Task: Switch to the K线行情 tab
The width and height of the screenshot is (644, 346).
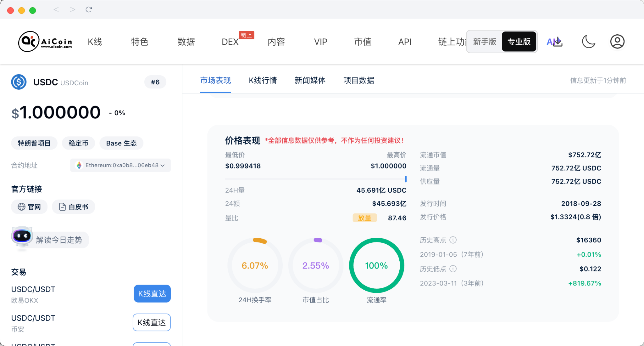Action: click(263, 80)
